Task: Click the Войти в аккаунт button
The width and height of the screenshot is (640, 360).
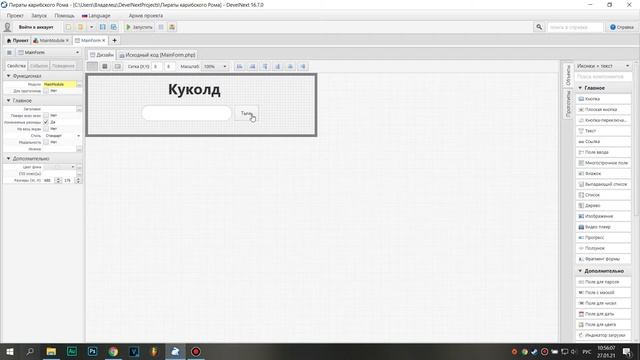Action: 36,27
